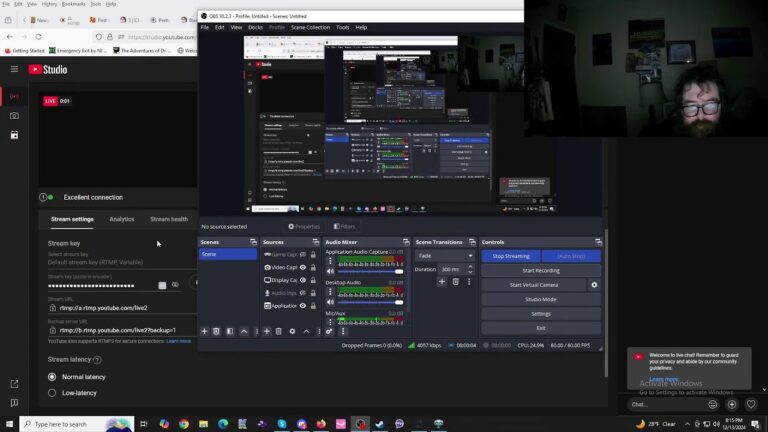This screenshot has width=768, height=432.
Task: Hide the Display Capture source eye icon
Action: 303,280
